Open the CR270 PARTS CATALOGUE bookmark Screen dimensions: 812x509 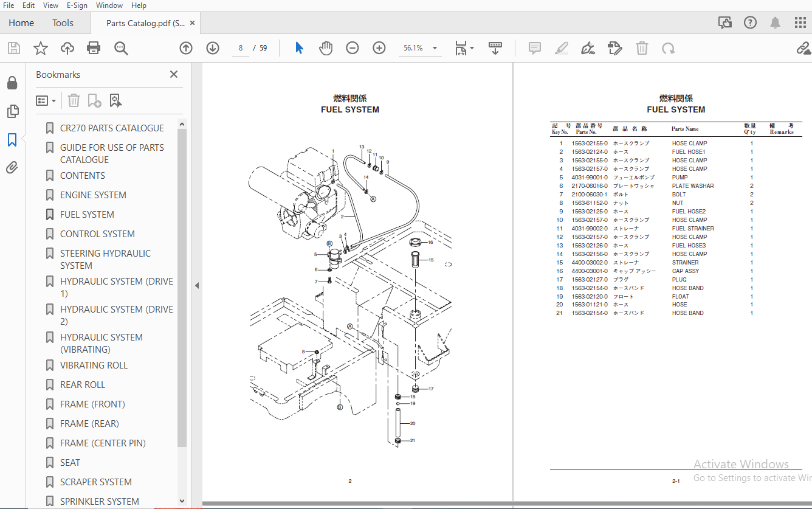pyautogui.click(x=112, y=128)
